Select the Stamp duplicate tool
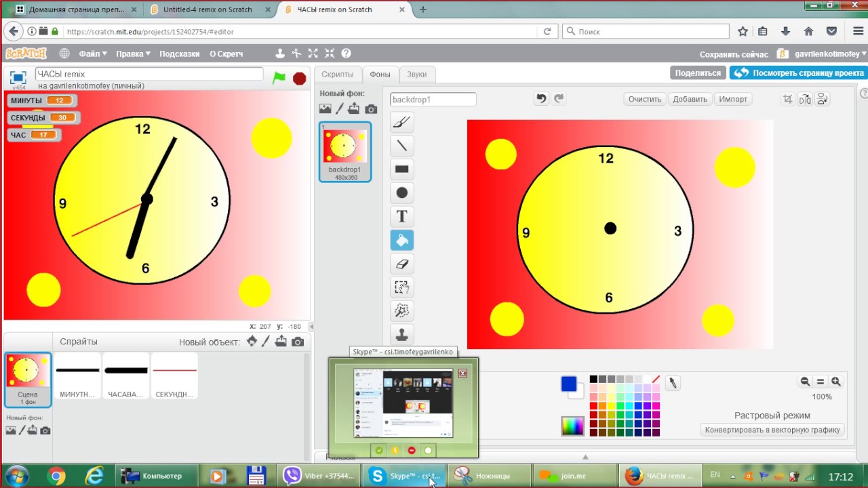Viewport: 868px width, 488px height. [x=402, y=335]
